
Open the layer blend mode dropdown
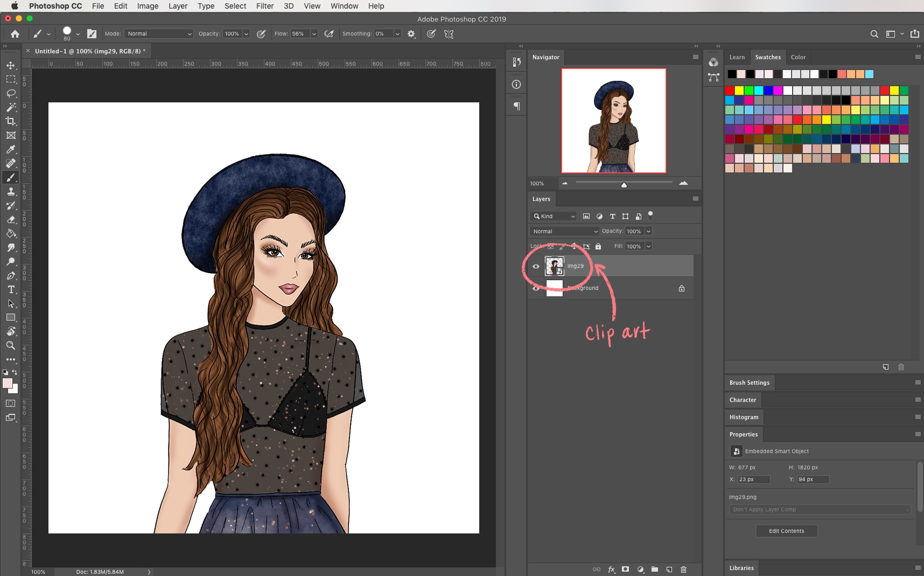(x=564, y=231)
